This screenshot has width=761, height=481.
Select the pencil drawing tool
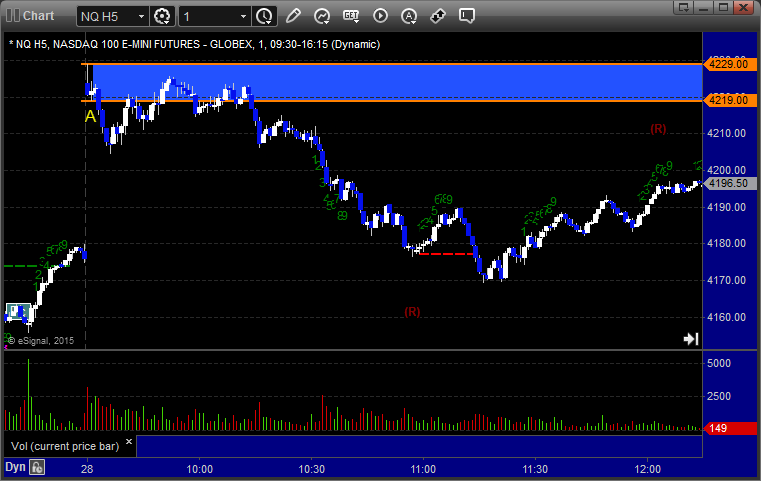point(293,16)
